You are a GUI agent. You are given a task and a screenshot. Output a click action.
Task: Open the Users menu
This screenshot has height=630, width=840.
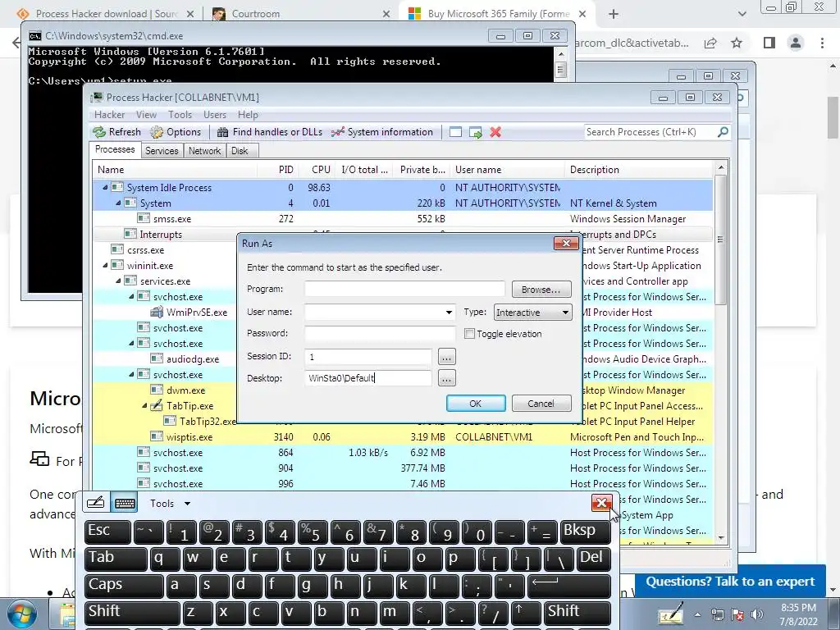(215, 115)
